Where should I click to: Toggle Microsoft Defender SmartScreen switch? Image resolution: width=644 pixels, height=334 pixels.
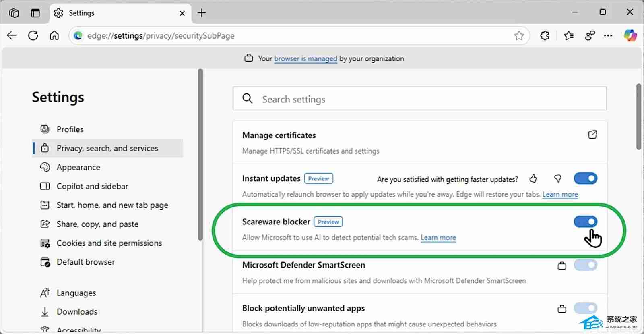[585, 265]
